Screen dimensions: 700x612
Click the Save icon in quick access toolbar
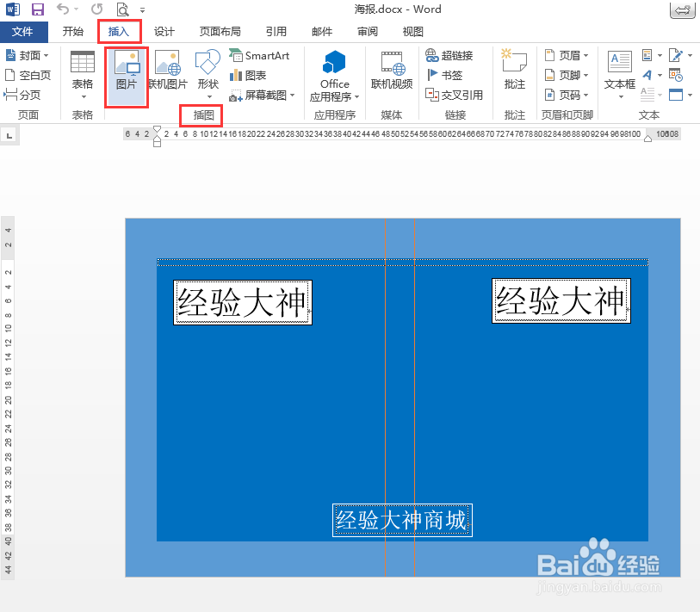38,9
